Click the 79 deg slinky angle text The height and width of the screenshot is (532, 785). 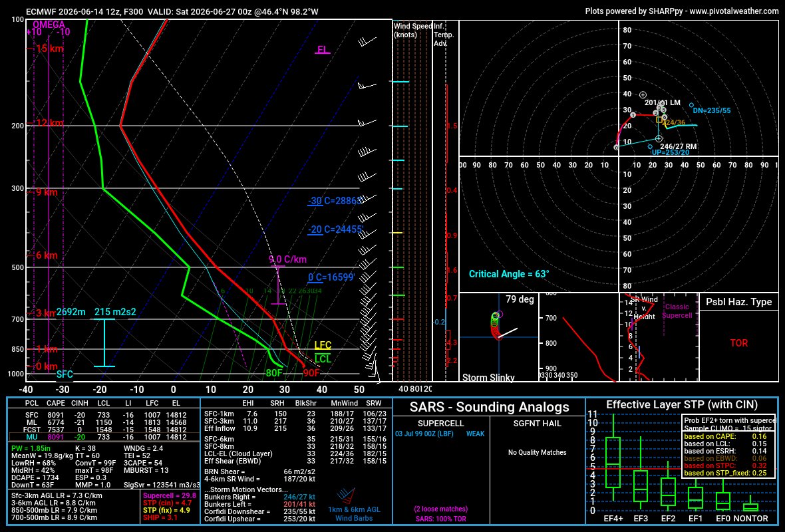520,299
